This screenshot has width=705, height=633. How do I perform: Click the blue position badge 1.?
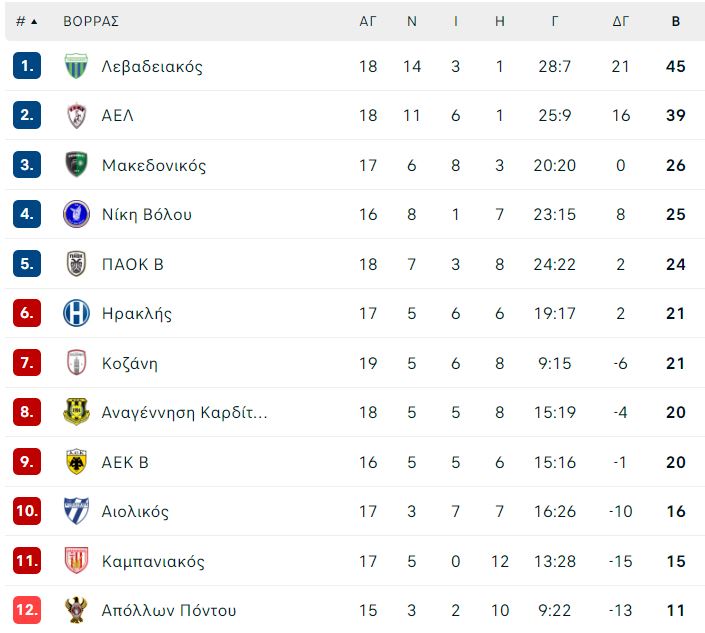(27, 66)
